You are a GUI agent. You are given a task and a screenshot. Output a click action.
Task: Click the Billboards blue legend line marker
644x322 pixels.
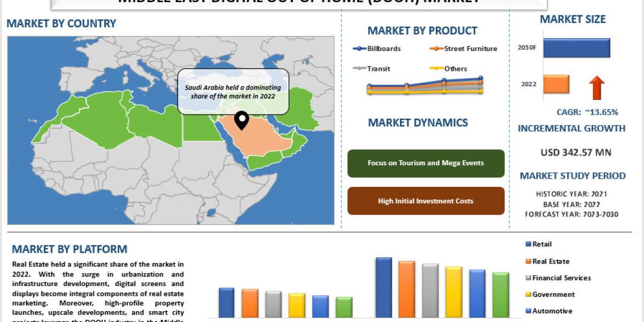(x=360, y=49)
